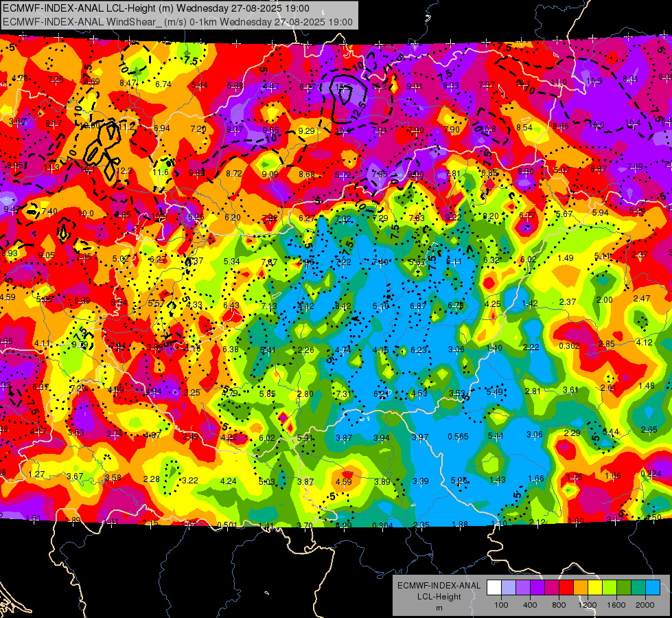
Task: Click the 6.74 value in the top row
Action: pyautogui.click(x=163, y=84)
